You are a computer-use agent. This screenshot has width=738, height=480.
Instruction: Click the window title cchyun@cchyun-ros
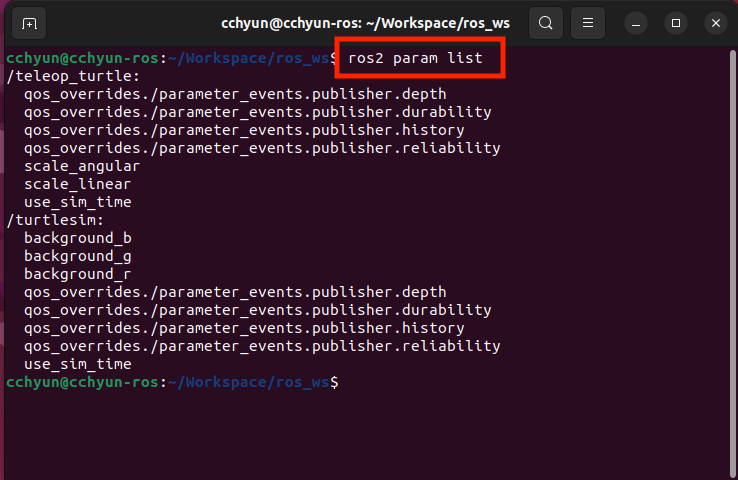pyautogui.click(x=365, y=23)
